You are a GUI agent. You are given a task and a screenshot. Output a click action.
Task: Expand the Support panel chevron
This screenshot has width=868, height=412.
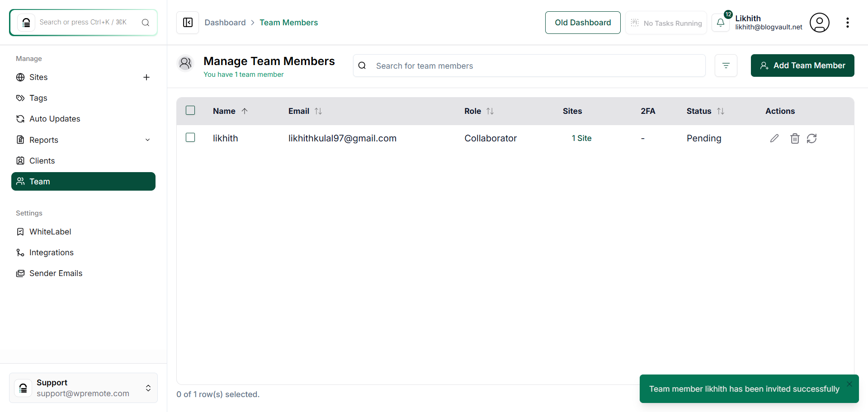pyautogui.click(x=148, y=388)
